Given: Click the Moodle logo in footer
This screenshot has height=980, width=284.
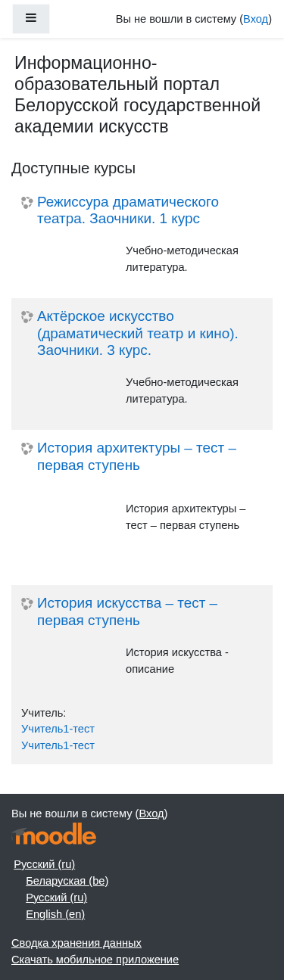Looking at the screenshot, I should point(54,834).
